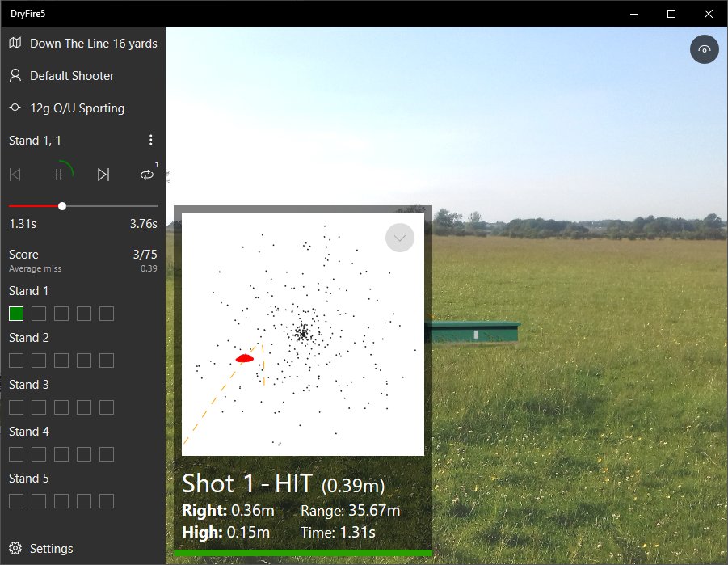This screenshot has height=565, width=728.
Task: Open the 12g O/U Sporting gun selection
Action: click(77, 108)
